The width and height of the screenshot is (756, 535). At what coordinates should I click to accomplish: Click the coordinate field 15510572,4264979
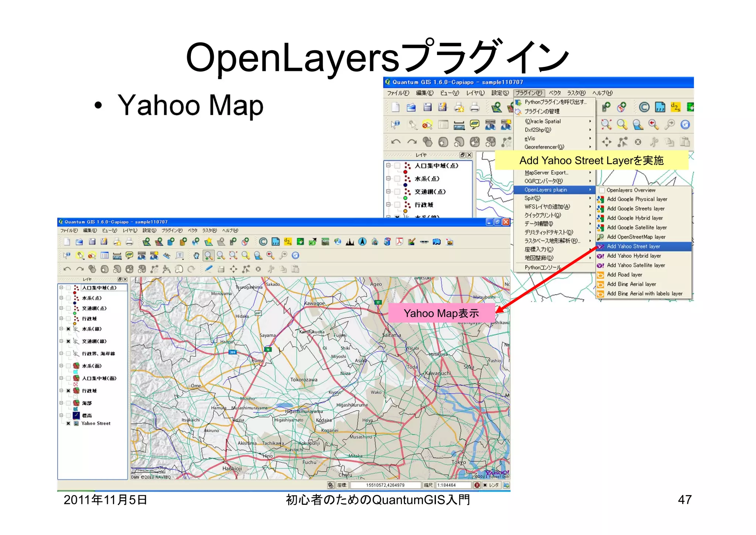[385, 485]
